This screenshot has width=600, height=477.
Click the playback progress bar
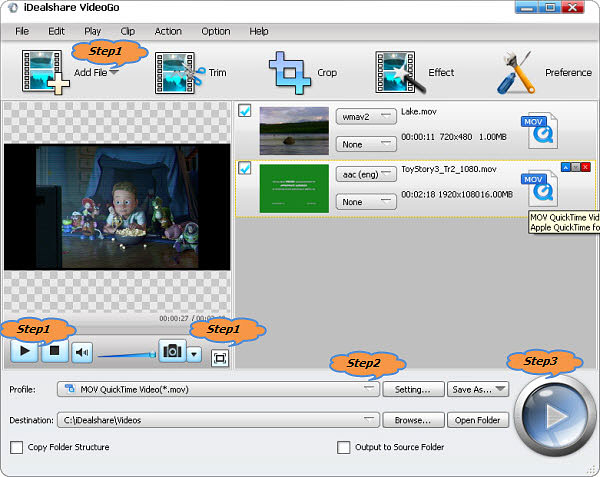point(117,330)
